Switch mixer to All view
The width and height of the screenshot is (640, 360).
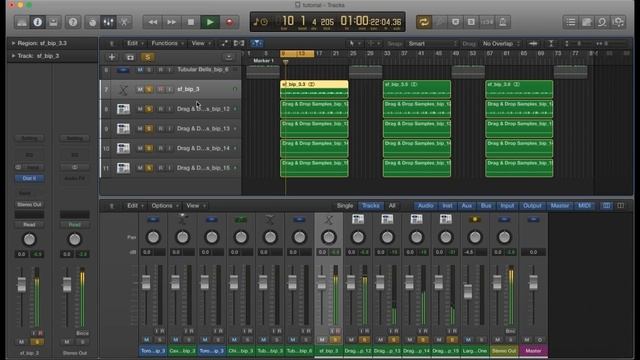click(x=392, y=206)
